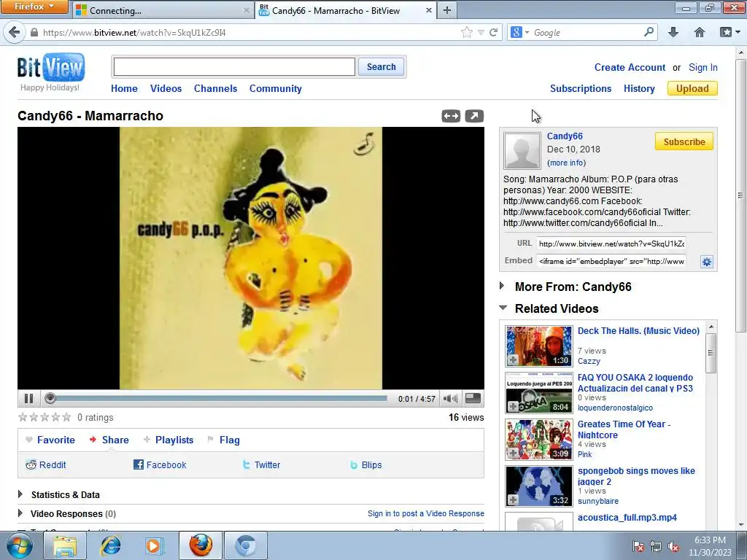Bookmark this page with the star icon
Viewport: 747px width, 560px height.
click(x=466, y=32)
